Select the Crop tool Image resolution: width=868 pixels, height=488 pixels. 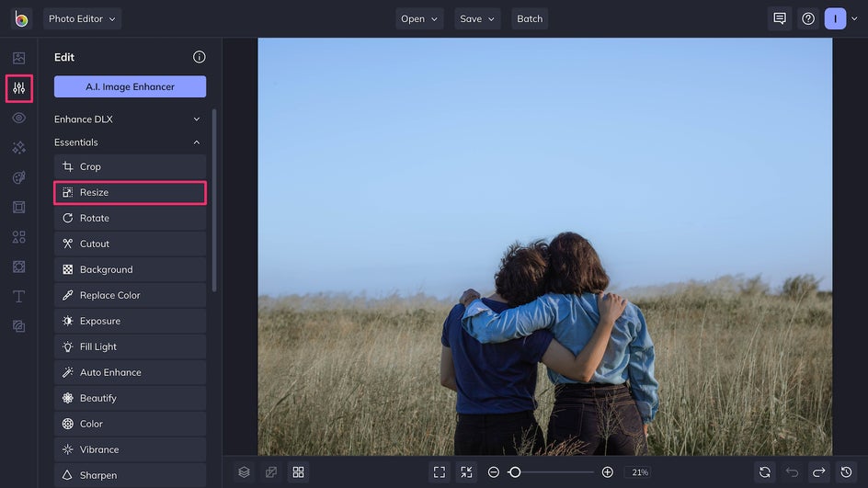pos(130,166)
